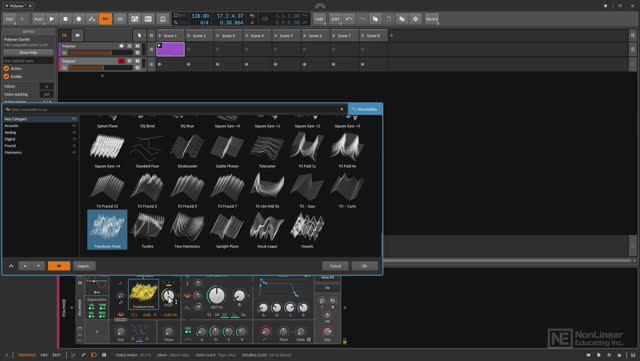640x361 pixels.
Task: Select the Harmonics category
Action: 40,152
